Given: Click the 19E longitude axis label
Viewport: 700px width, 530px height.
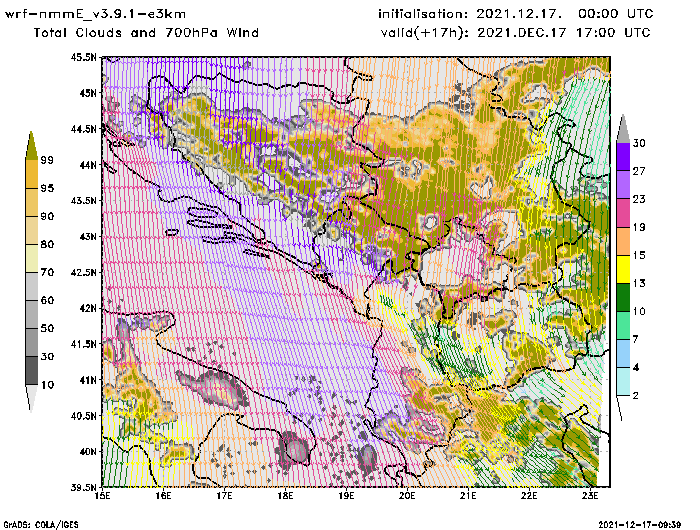Looking at the screenshot, I should 346,496.
